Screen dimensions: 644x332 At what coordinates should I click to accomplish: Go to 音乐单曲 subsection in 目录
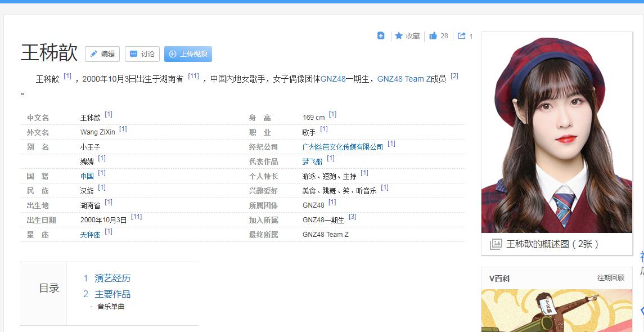tap(111, 307)
